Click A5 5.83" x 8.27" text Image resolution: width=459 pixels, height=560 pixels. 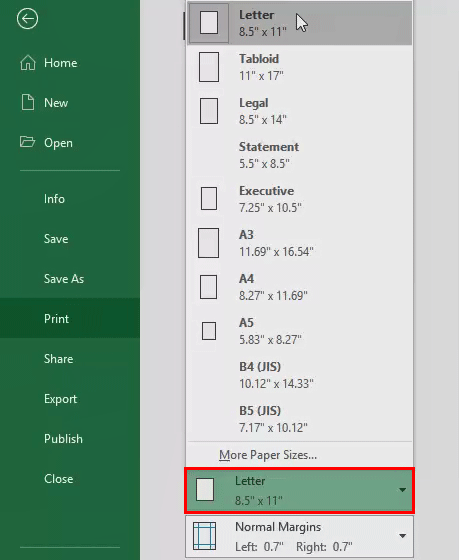pos(270,331)
